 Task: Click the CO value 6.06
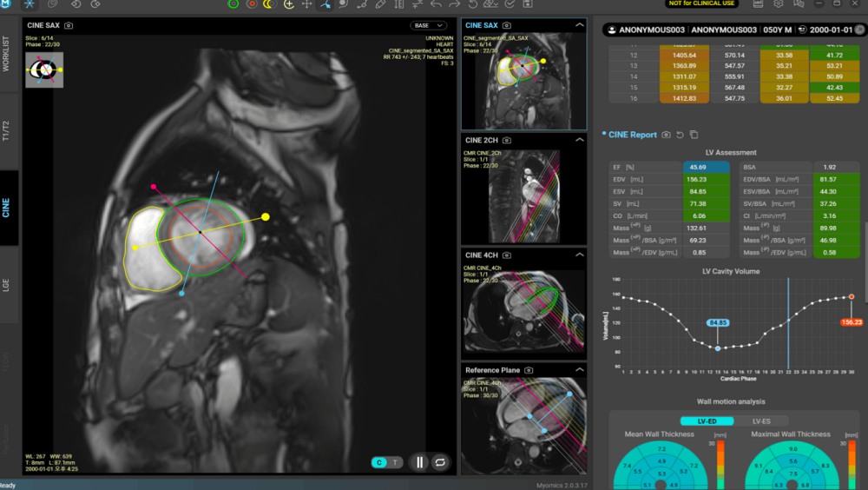coord(699,215)
